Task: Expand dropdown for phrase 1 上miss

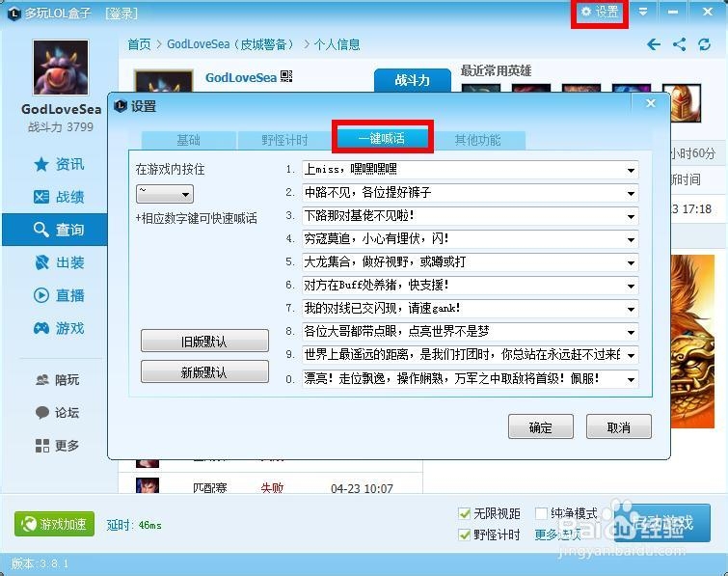Action: click(x=631, y=170)
